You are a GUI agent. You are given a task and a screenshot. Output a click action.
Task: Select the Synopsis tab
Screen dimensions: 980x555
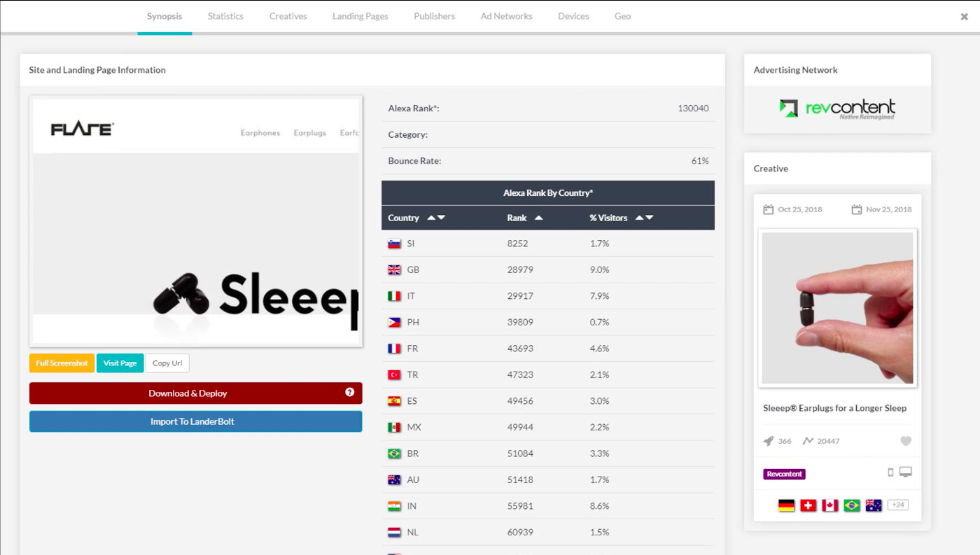164,16
